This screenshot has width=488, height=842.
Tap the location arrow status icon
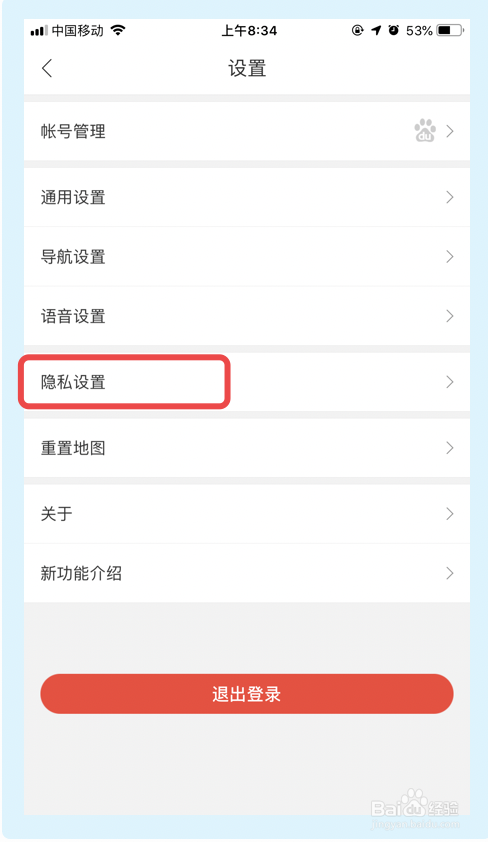(x=376, y=31)
